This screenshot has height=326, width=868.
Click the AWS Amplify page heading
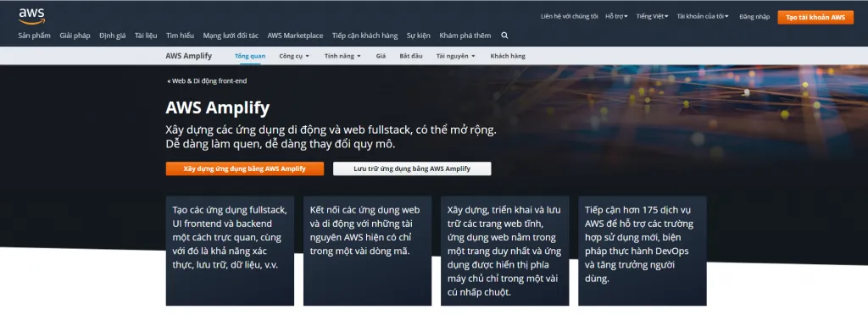(218, 108)
